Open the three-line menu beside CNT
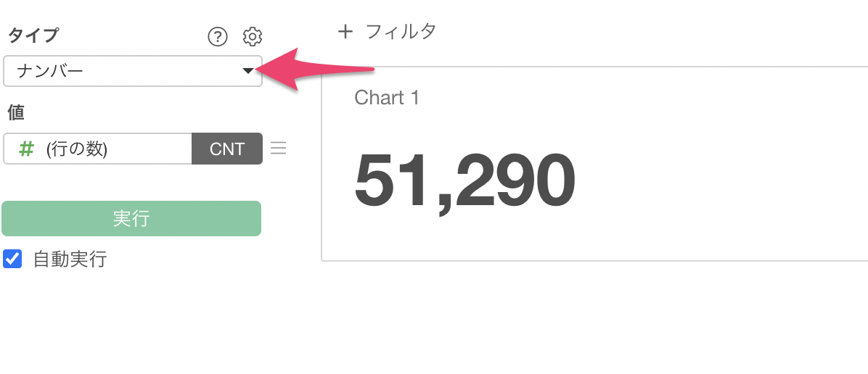This screenshot has height=374, width=868. click(x=278, y=149)
